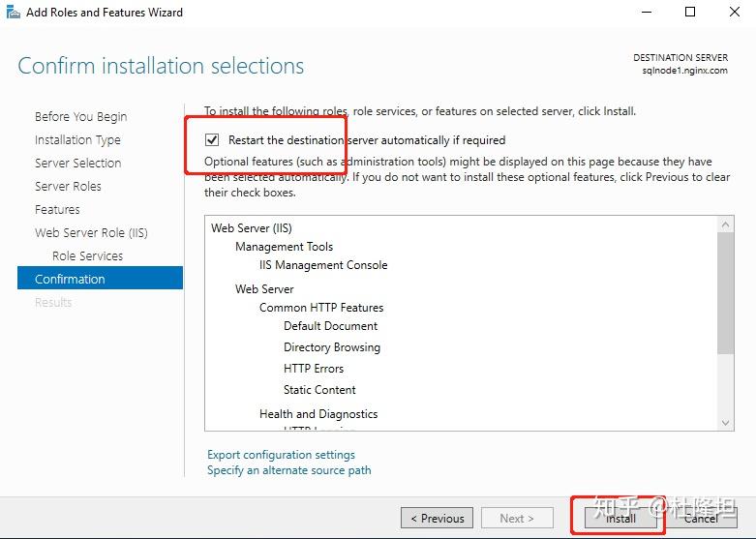This screenshot has height=539, width=756.
Task: Click the selections list scrollbar thumb
Action: (x=727, y=290)
